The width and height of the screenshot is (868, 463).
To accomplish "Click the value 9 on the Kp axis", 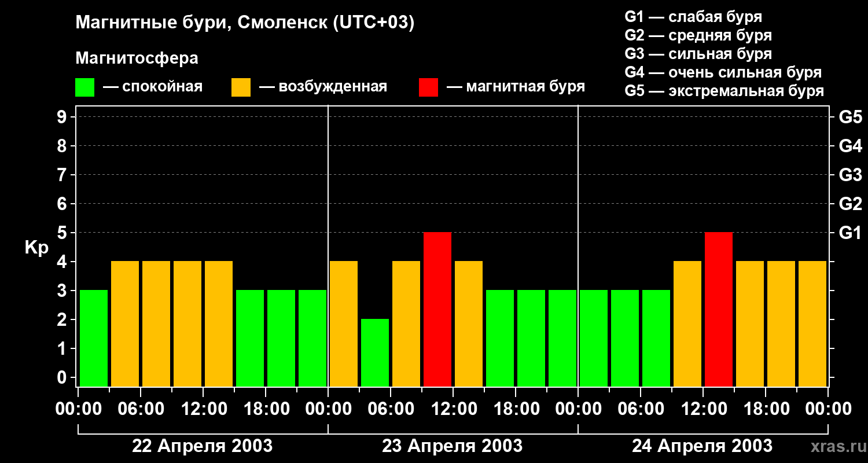I will point(63,117).
